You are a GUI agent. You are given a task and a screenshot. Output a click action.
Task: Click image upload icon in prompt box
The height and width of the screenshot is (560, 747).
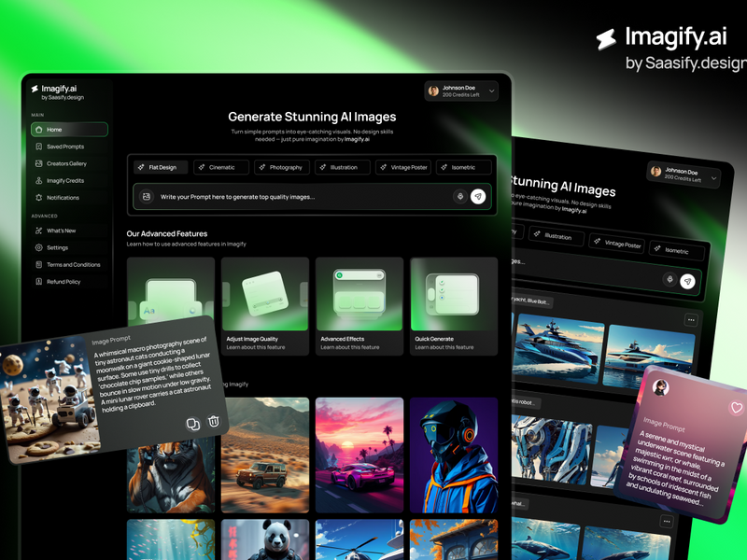(147, 196)
